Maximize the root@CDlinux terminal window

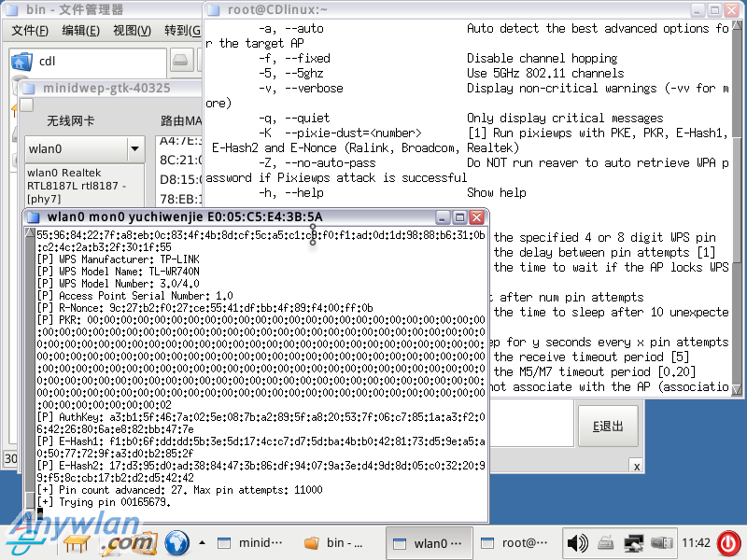coord(714,9)
